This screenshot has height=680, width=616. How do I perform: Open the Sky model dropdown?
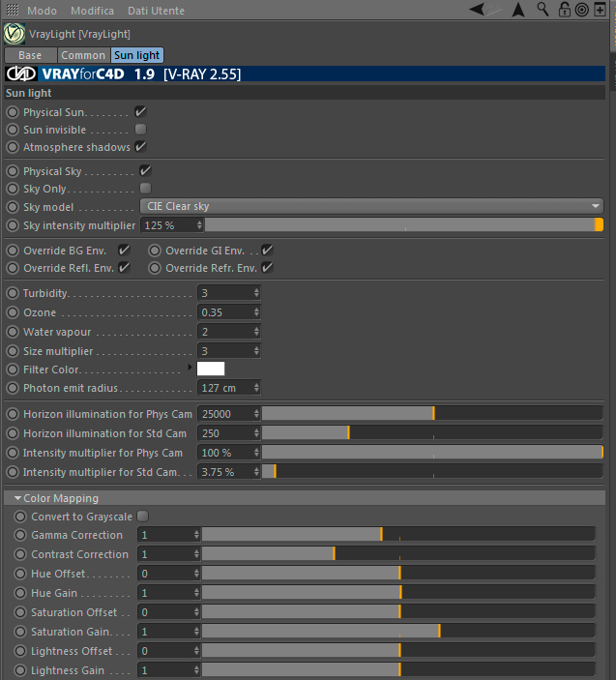[x=371, y=206]
